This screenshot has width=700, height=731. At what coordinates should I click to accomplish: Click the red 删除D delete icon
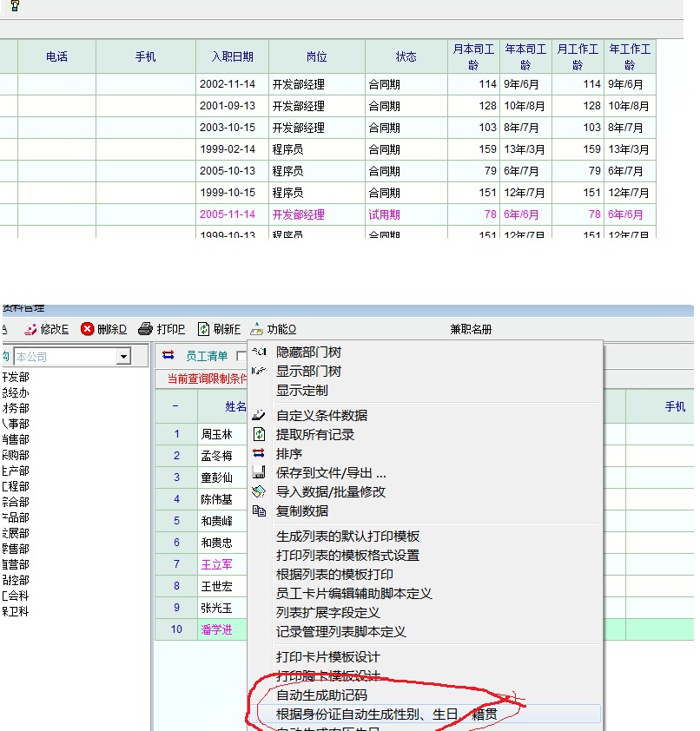coord(88,329)
